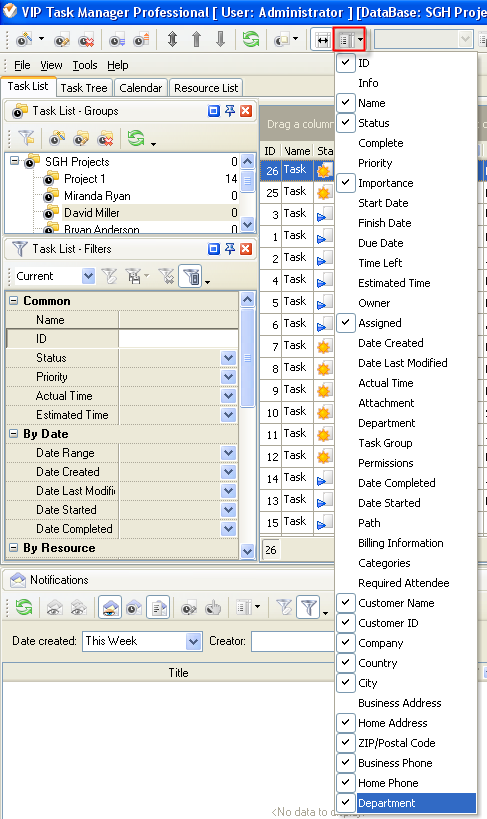487x819 pixels.
Task: Click Edit Task Group icon in Groups toolbar
Action: (81, 138)
